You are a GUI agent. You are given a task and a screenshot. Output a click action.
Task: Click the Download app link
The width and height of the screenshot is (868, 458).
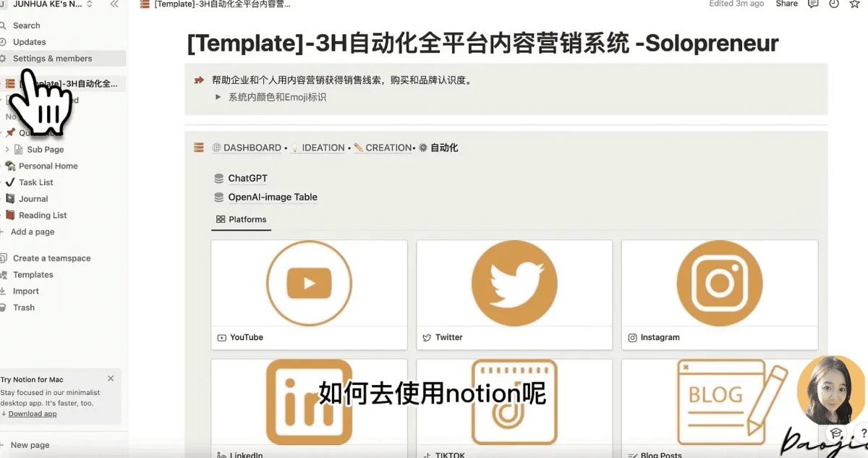click(33, 414)
